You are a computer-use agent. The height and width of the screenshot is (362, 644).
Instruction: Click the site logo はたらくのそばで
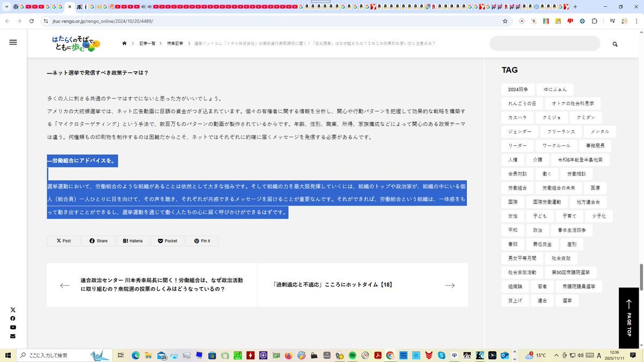[76, 43]
